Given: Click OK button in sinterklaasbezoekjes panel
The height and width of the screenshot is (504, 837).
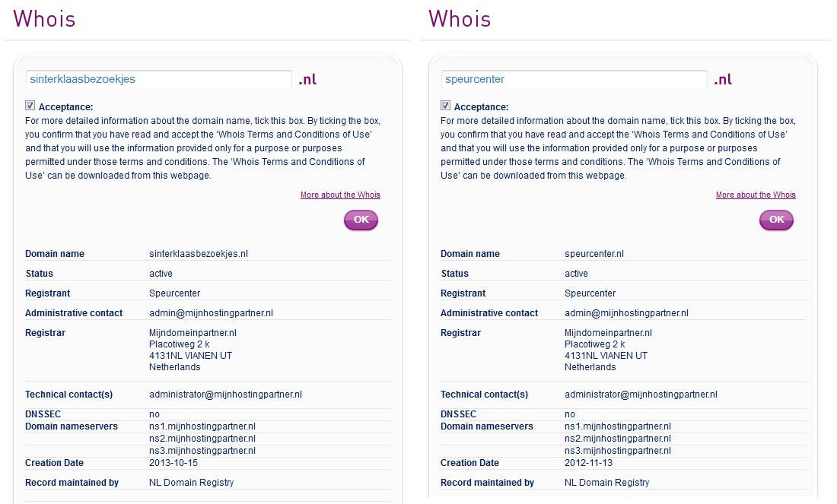Looking at the screenshot, I should pyautogui.click(x=361, y=220).
